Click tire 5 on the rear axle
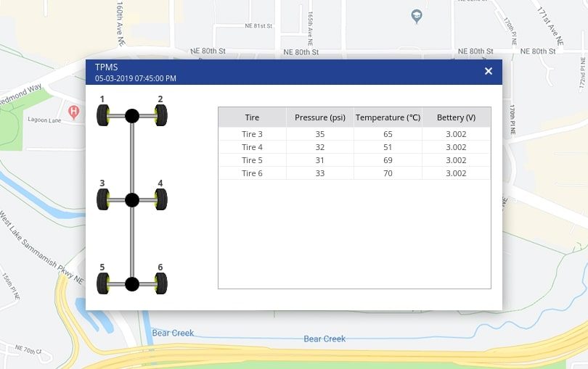This screenshot has height=369, width=588. coord(103,283)
